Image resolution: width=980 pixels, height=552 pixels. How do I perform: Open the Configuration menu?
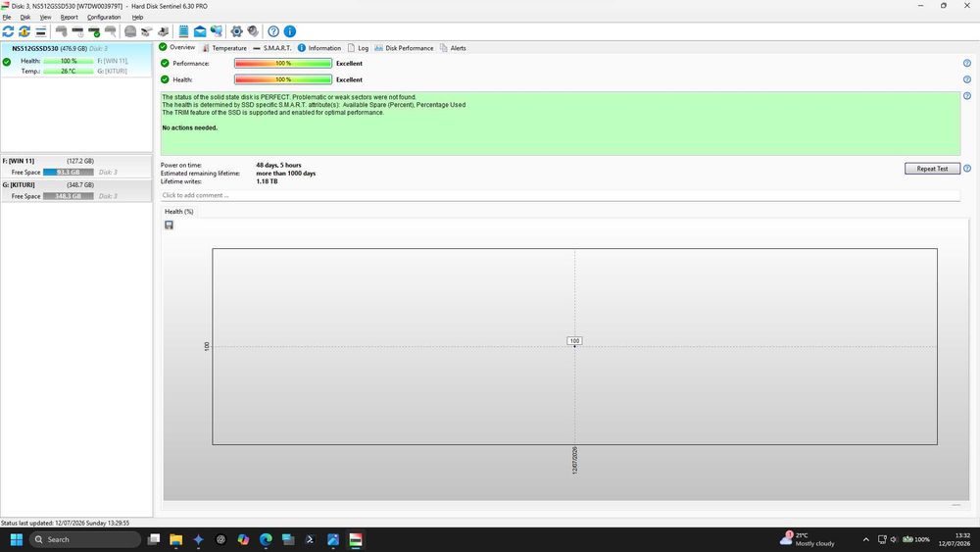pyautogui.click(x=104, y=17)
